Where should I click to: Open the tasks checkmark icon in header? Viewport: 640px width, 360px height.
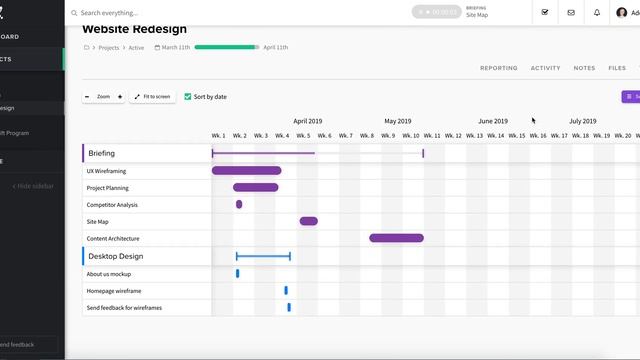(x=544, y=12)
